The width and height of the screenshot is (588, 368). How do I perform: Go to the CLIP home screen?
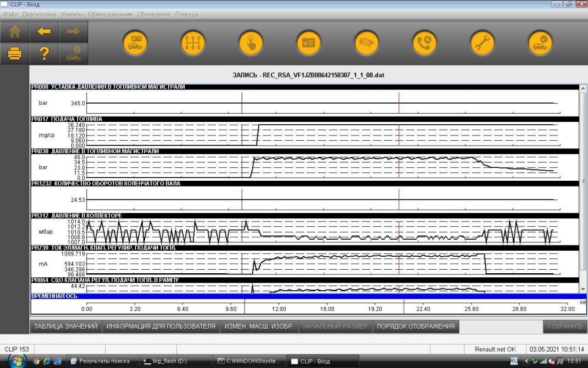click(x=15, y=32)
